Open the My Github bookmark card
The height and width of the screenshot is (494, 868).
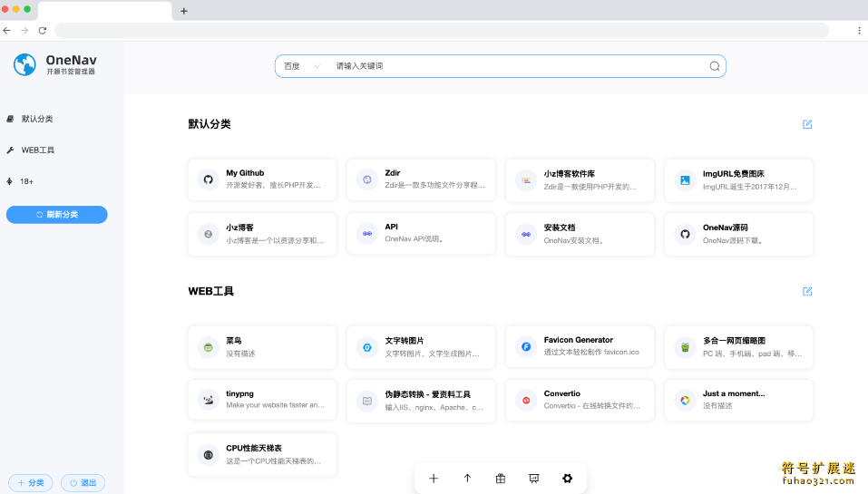(262, 179)
